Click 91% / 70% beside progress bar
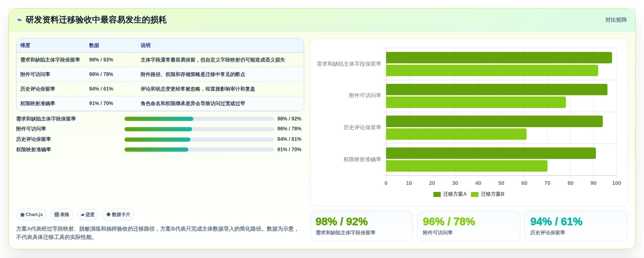The image size is (644, 258). [289, 150]
